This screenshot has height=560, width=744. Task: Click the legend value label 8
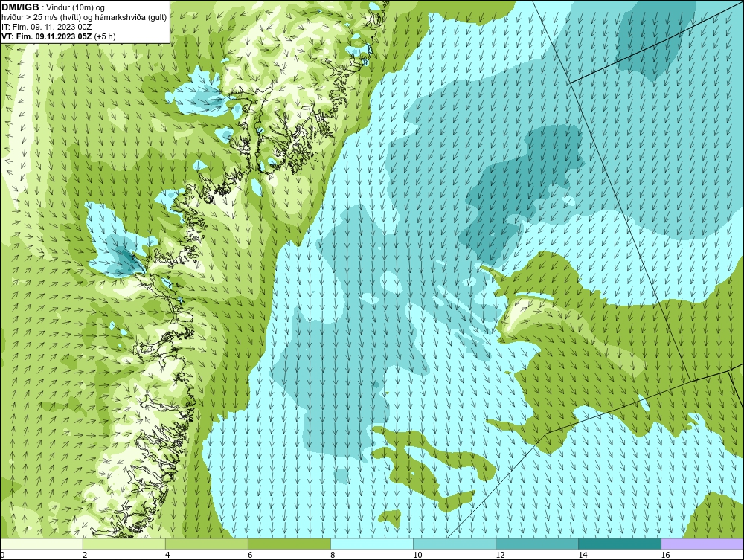pos(333,556)
